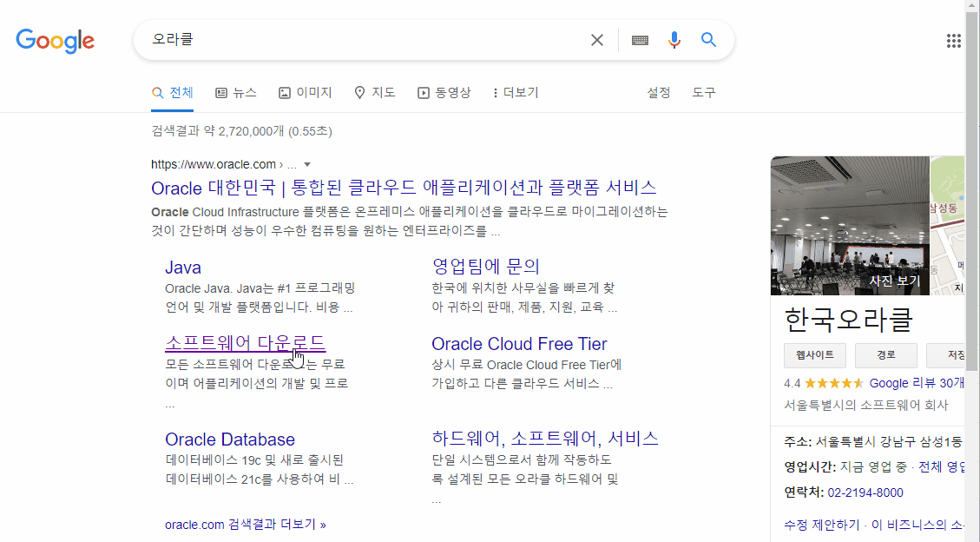The width and height of the screenshot is (980, 542).
Task: Click the Google logo
Action: tap(55, 41)
